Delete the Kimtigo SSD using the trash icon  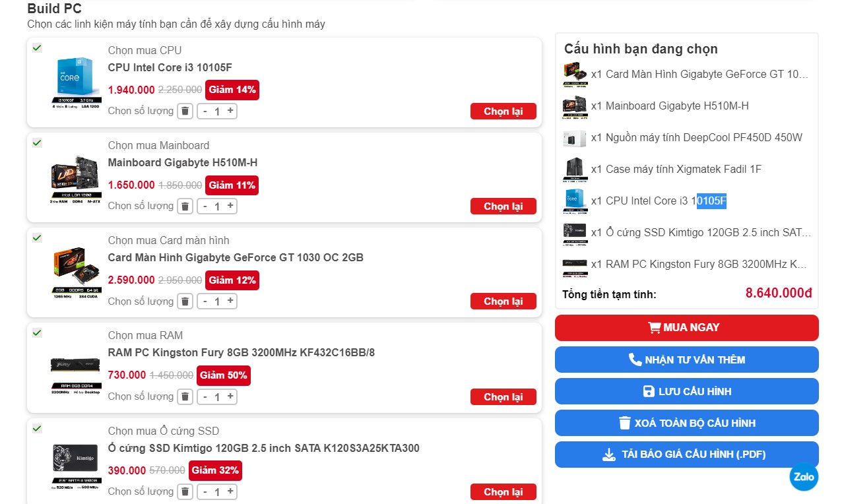click(185, 491)
